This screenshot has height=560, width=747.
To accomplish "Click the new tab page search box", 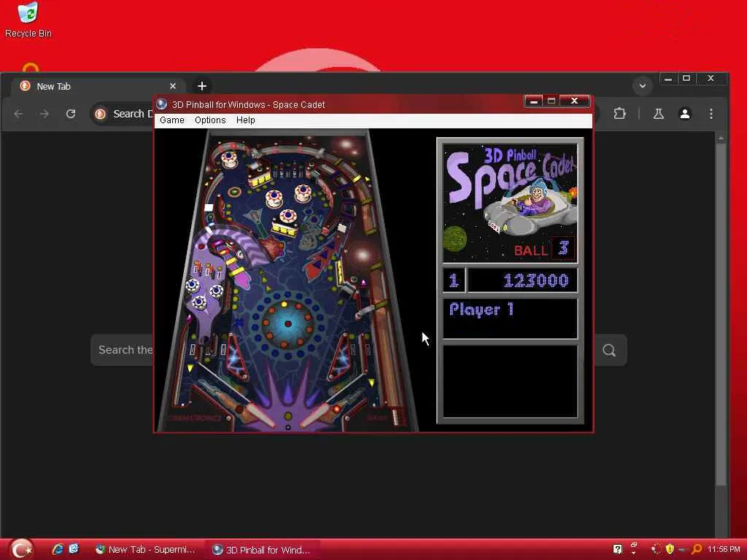I will tap(122, 350).
